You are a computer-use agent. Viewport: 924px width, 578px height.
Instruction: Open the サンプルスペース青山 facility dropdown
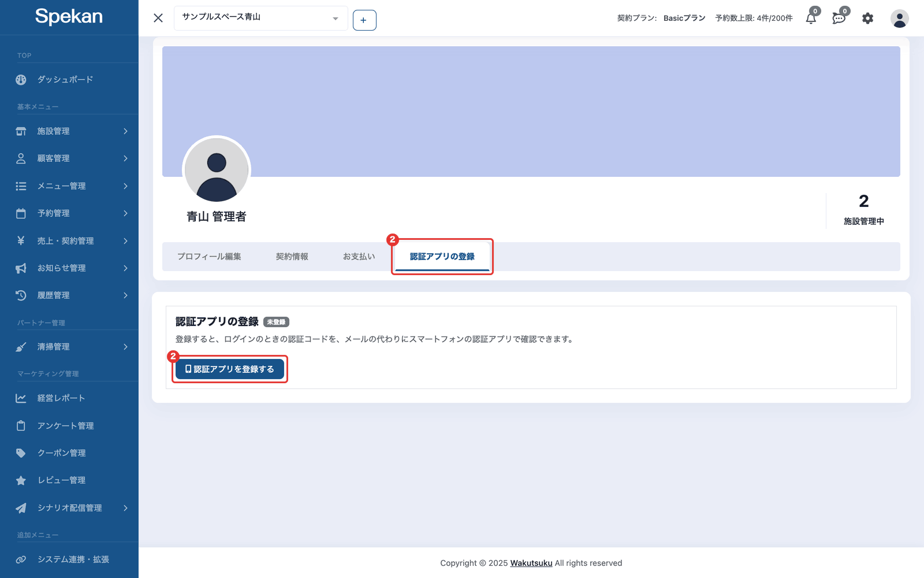click(261, 18)
